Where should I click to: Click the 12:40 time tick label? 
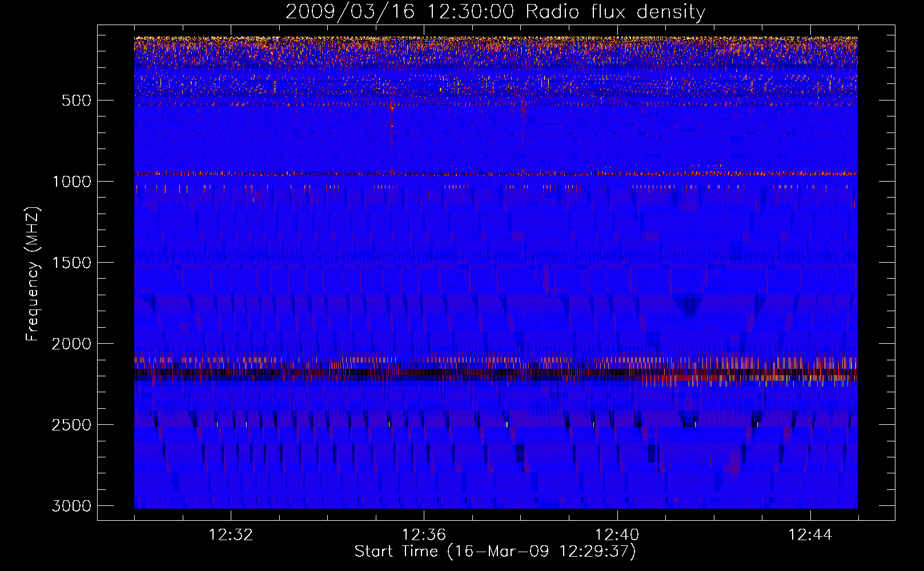617,535
